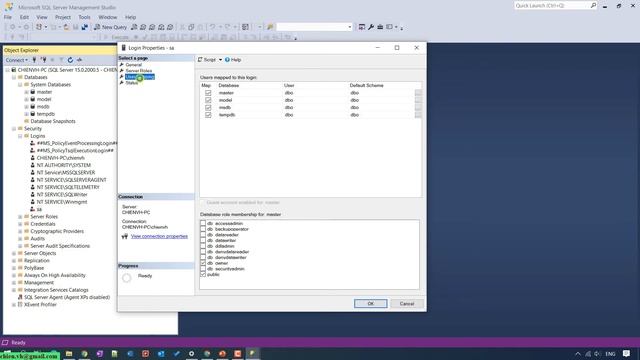Expand the Server Objects node
Screen dimensions: 640x360
(14, 253)
